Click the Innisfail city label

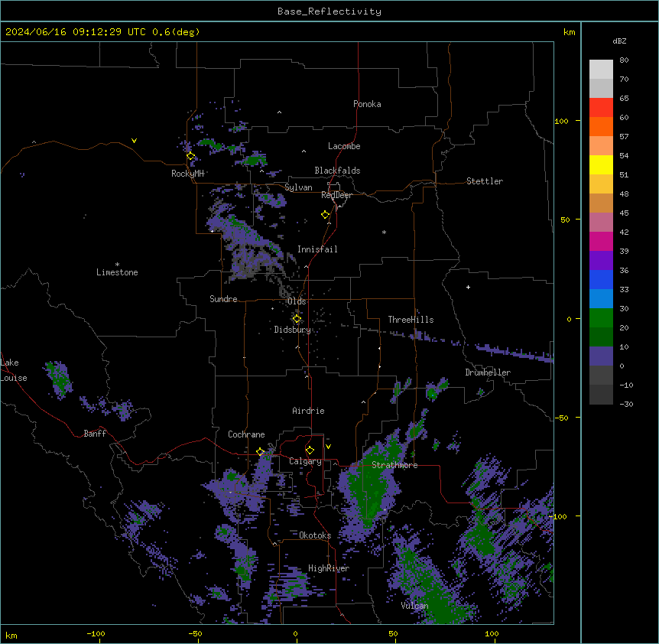317,249
